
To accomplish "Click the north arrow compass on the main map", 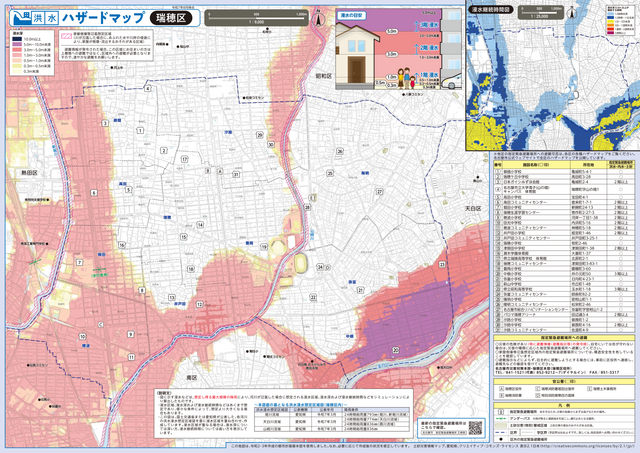I will pyautogui.click(x=318, y=18).
